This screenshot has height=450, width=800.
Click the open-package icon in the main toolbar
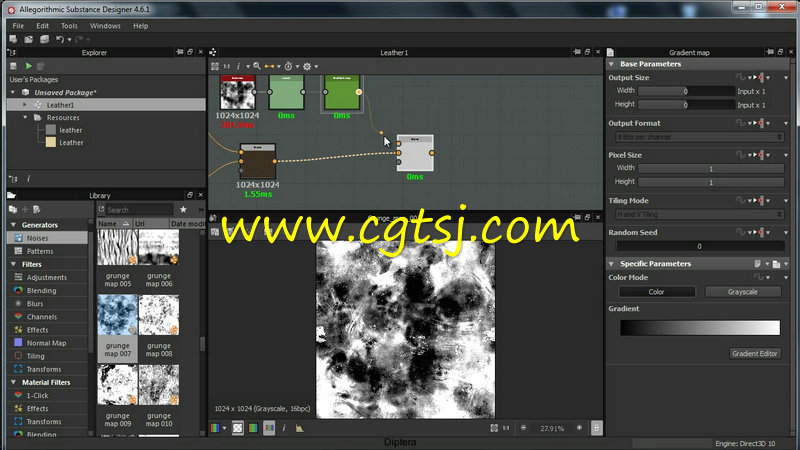tap(29, 39)
